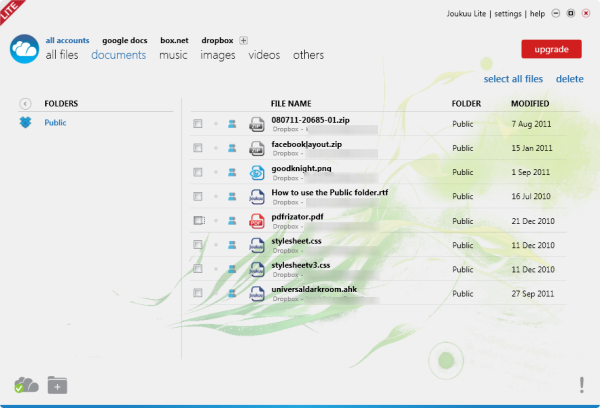Image resolution: width=600 pixels, height=408 pixels.
Task: Select file name facebooklayout.zip
Action: [x=307, y=144]
